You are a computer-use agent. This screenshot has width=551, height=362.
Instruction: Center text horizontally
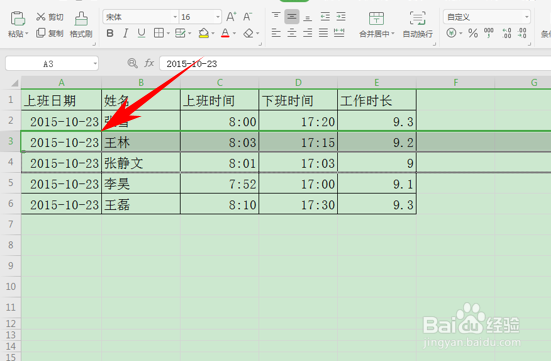[x=292, y=33]
